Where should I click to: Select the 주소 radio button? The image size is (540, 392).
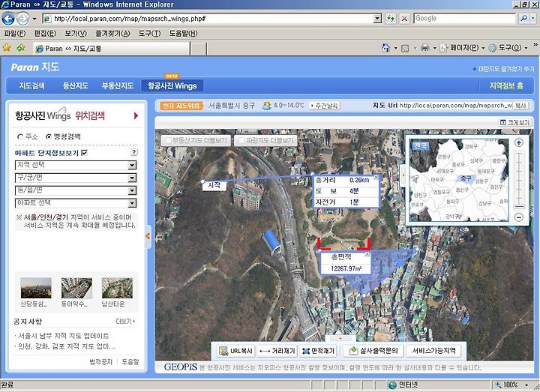(x=20, y=136)
